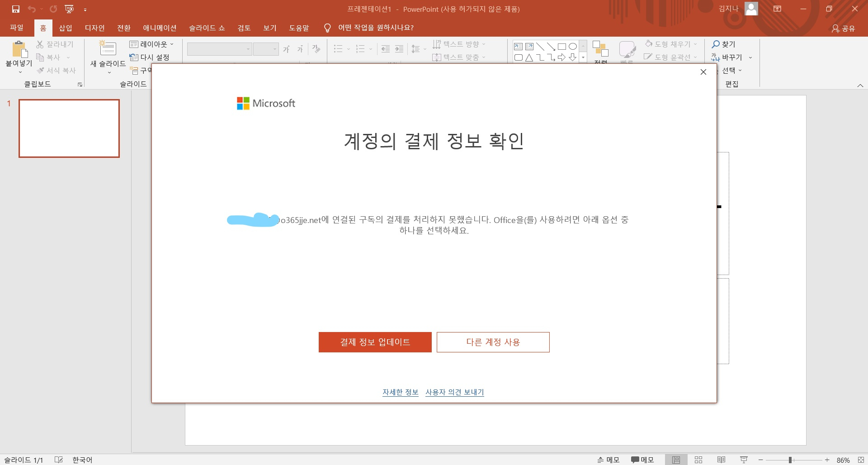The height and width of the screenshot is (465, 868).
Task: Click 다른 계정 사용 button in dialog
Action: click(x=493, y=342)
